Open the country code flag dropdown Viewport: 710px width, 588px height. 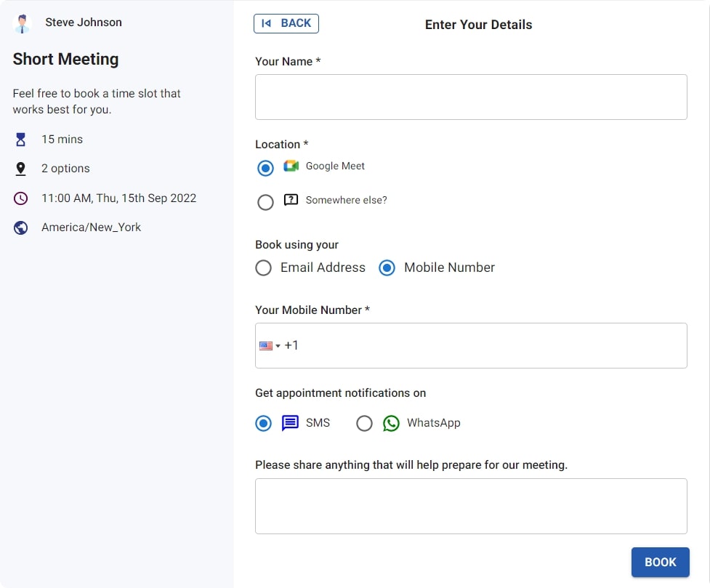pos(270,346)
